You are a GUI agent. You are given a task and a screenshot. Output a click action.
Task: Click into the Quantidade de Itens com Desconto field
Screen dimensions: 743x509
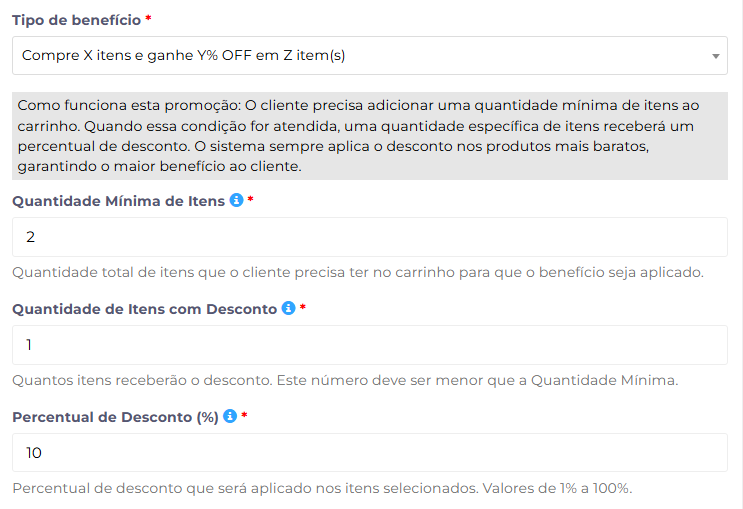click(x=370, y=345)
